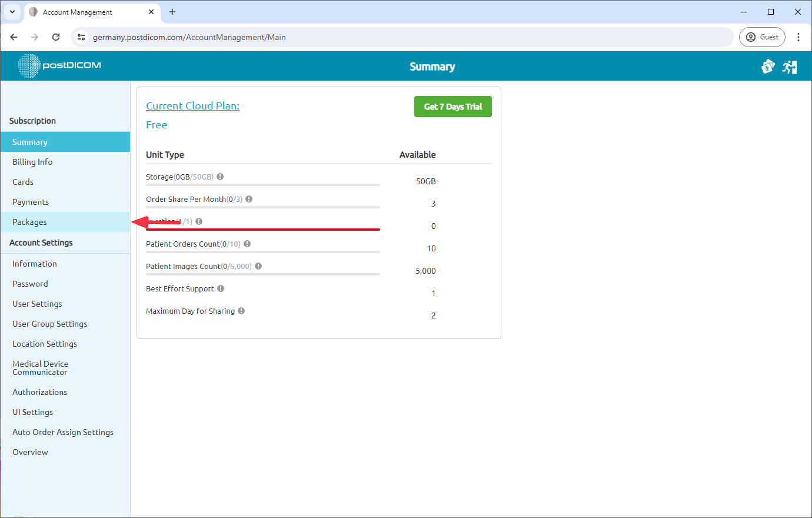
Task: Click the Patient Orders Count info icon
Action: click(247, 243)
